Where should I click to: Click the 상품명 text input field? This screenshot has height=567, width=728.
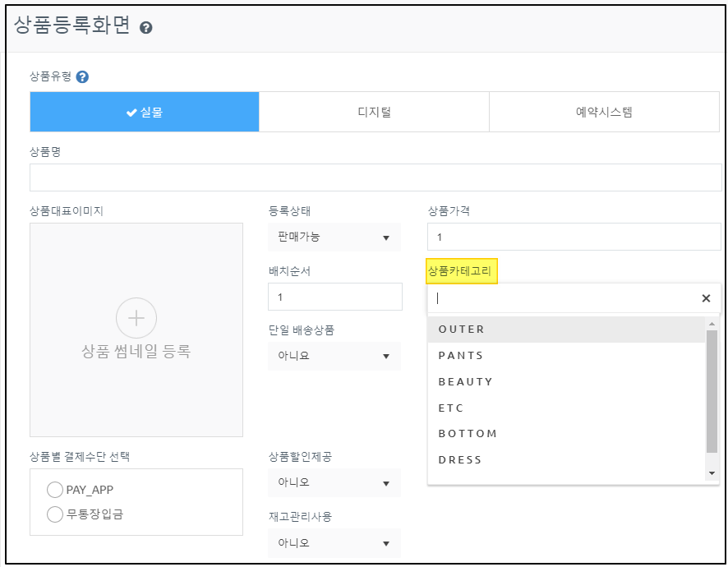(x=376, y=177)
